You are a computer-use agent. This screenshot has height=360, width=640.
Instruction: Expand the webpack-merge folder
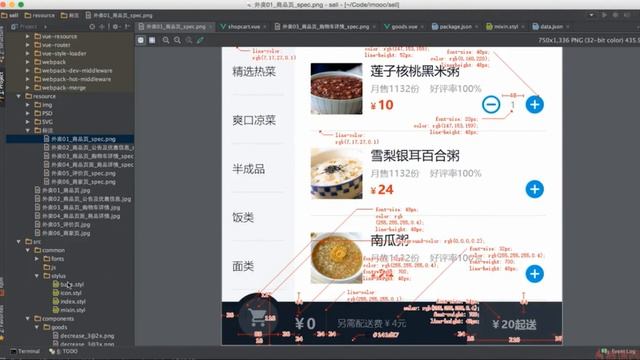click(27, 88)
